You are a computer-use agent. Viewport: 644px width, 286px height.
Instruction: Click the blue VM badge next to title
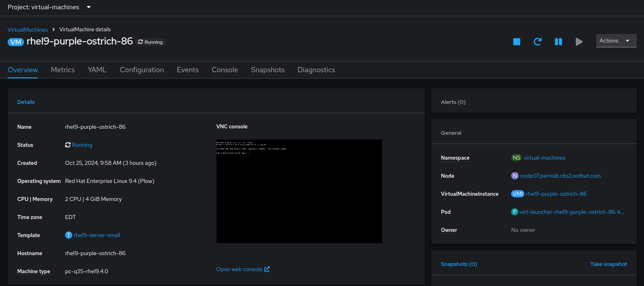(16, 42)
